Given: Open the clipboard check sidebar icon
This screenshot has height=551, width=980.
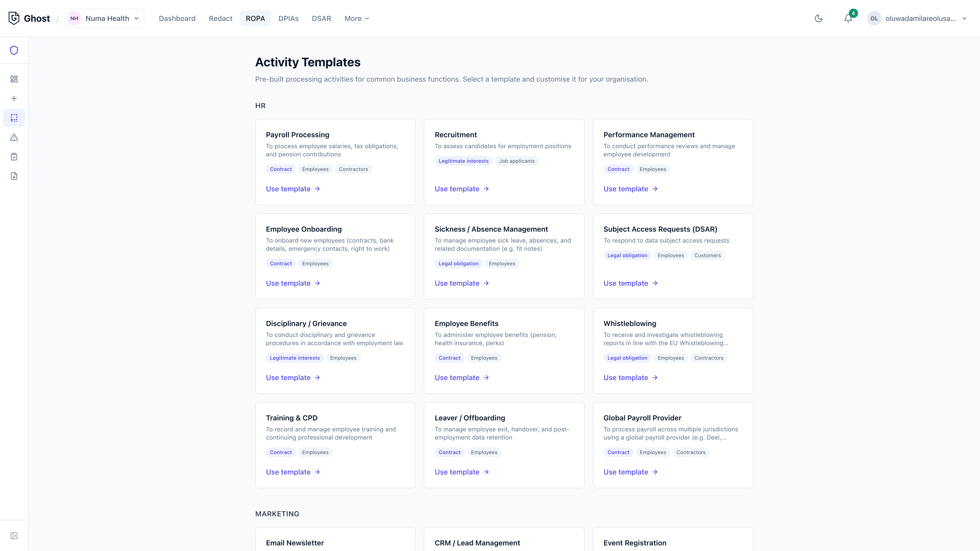Looking at the screenshot, I should pos(14,157).
